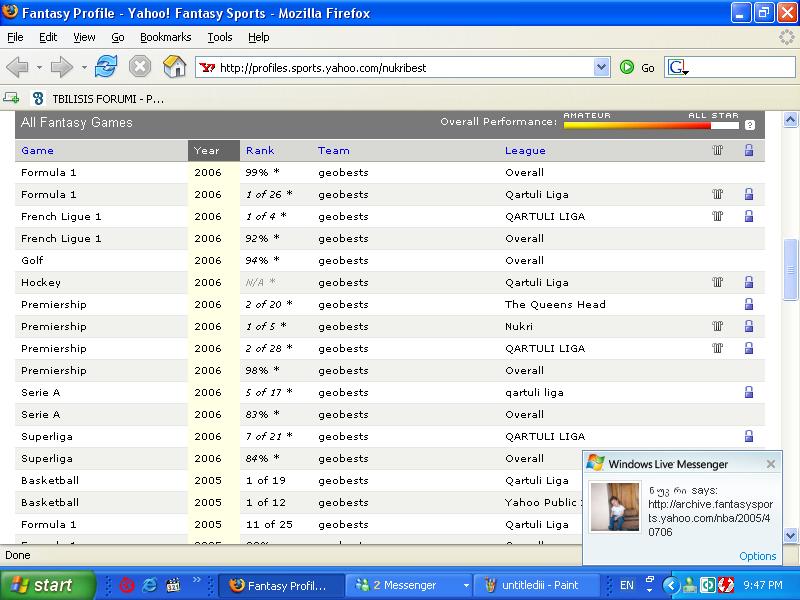Image resolution: width=800 pixels, height=600 pixels.
Task: Click the vertical scrollbar thumb
Action: (x=790, y=270)
